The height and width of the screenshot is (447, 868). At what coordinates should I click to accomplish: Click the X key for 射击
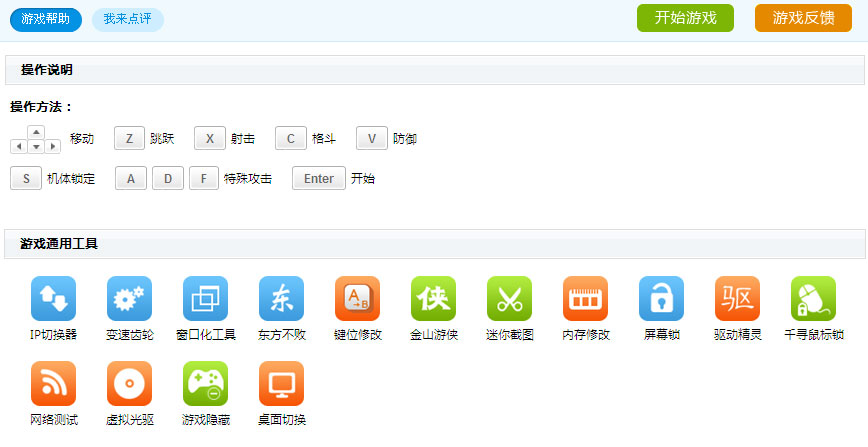(210, 138)
